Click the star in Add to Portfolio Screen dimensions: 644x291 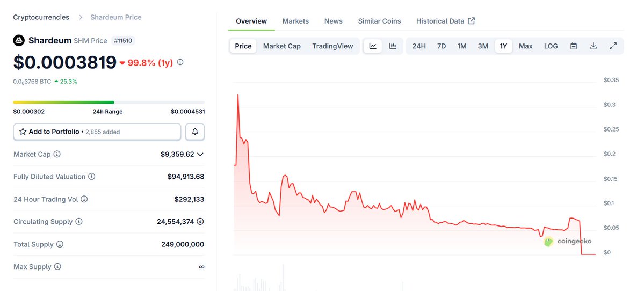(23, 132)
